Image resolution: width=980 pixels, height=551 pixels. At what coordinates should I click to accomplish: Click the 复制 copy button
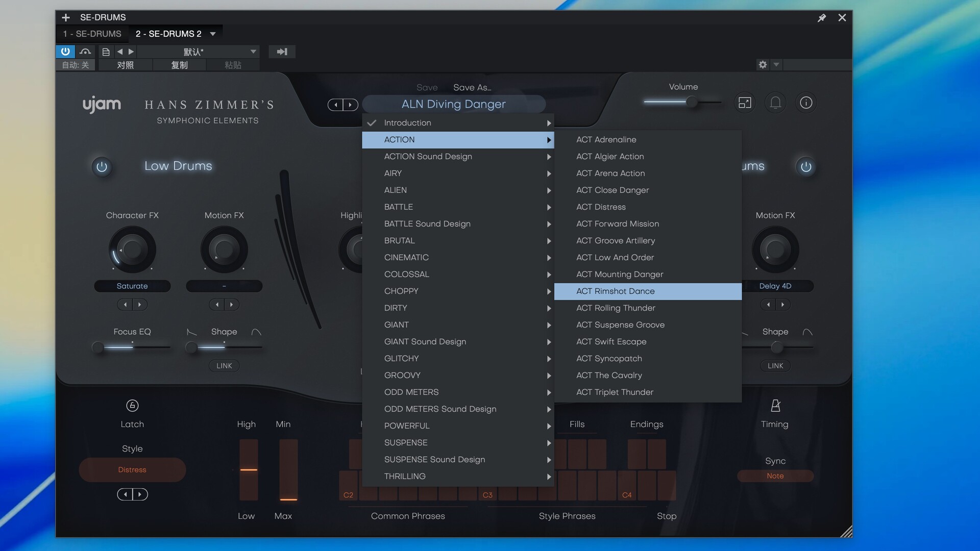tap(179, 65)
